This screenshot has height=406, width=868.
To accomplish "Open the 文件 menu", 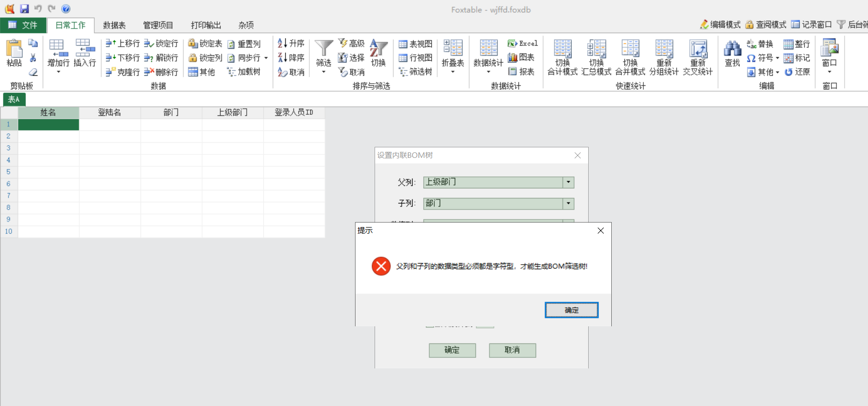I will [24, 25].
